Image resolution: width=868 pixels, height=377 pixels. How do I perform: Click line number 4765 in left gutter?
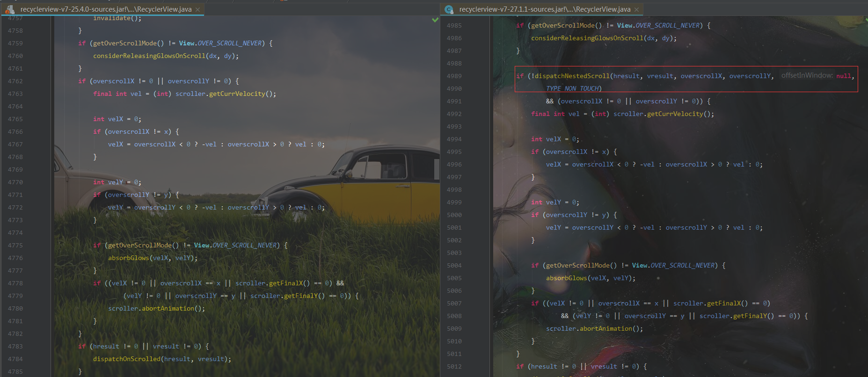(x=15, y=119)
